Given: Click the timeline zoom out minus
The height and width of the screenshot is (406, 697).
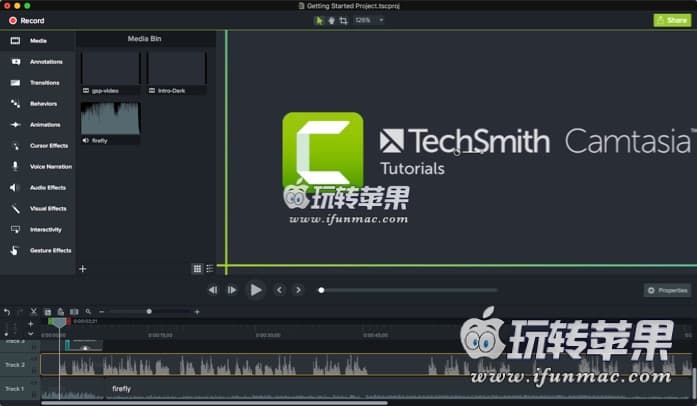Looking at the screenshot, I should pos(101,312).
